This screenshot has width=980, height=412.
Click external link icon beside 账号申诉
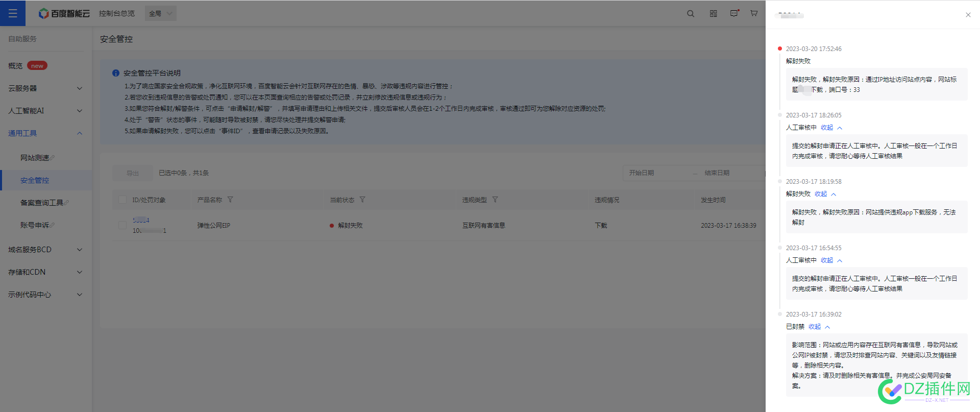(x=52, y=225)
